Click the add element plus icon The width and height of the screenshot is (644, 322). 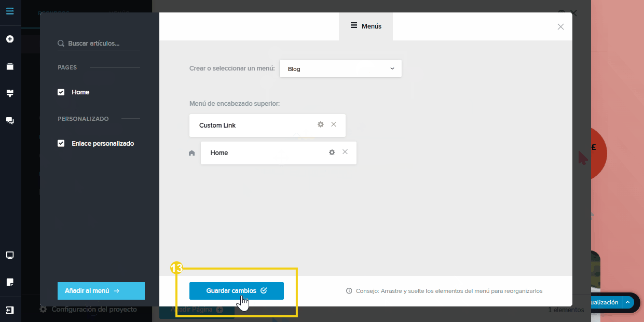10,39
